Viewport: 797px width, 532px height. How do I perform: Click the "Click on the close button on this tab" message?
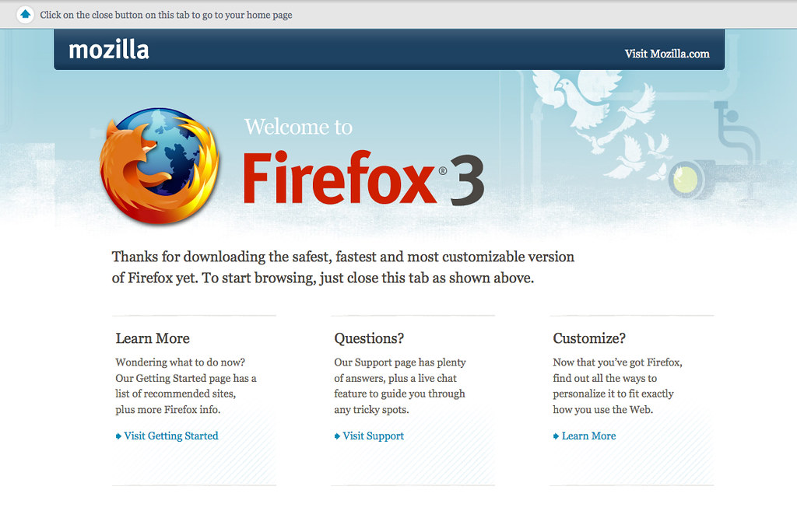tap(166, 15)
